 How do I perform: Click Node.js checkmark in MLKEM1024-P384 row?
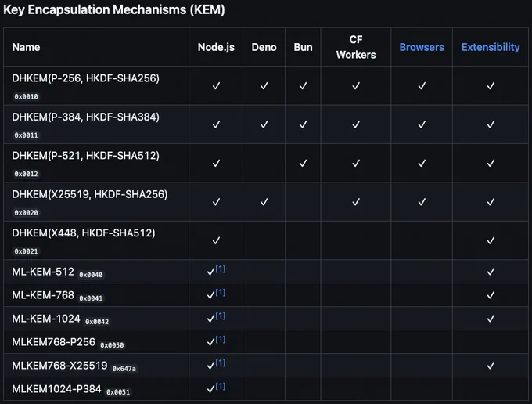click(210, 388)
